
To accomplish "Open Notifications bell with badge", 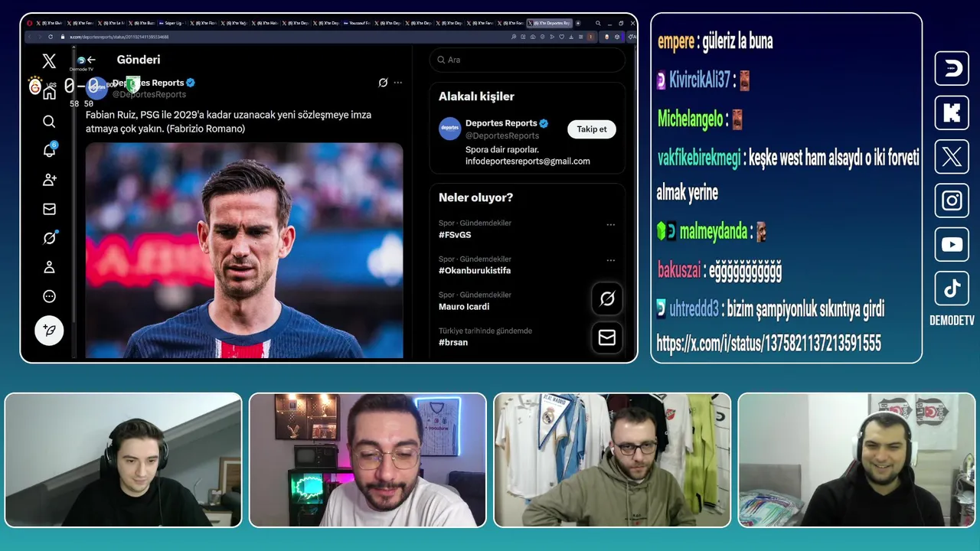I will [49, 150].
